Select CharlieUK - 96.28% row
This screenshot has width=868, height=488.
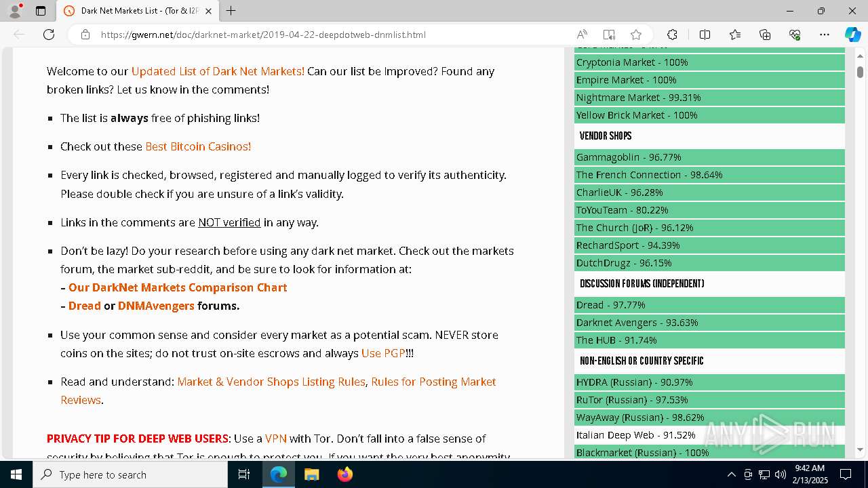(709, 192)
